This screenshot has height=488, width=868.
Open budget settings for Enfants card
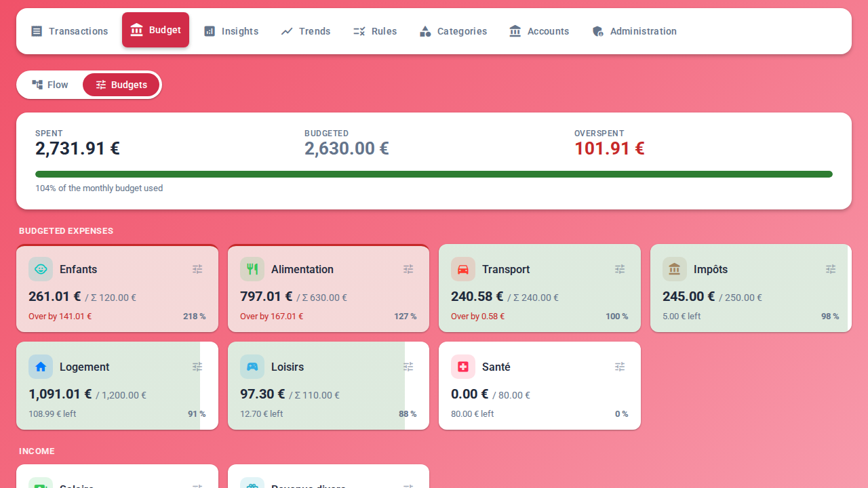(197, 269)
